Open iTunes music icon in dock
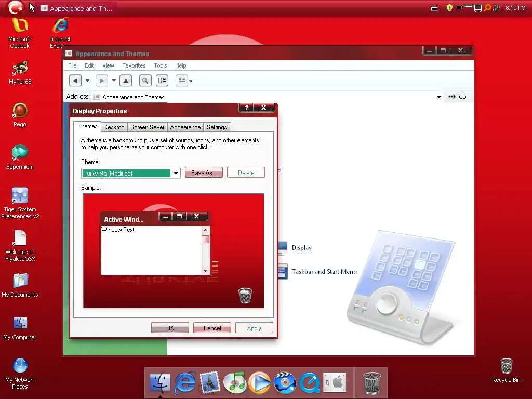532x399 pixels. click(x=235, y=383)
